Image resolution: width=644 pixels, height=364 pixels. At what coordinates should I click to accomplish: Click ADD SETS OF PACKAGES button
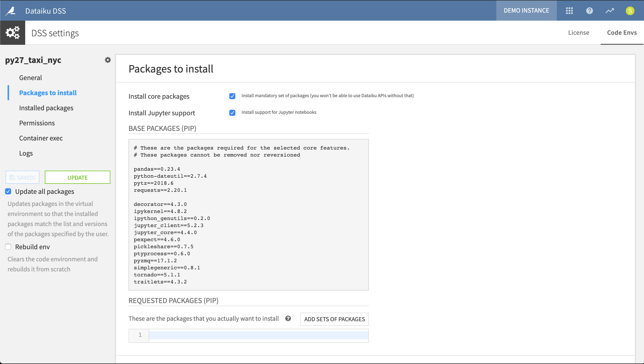coord(335,319)
